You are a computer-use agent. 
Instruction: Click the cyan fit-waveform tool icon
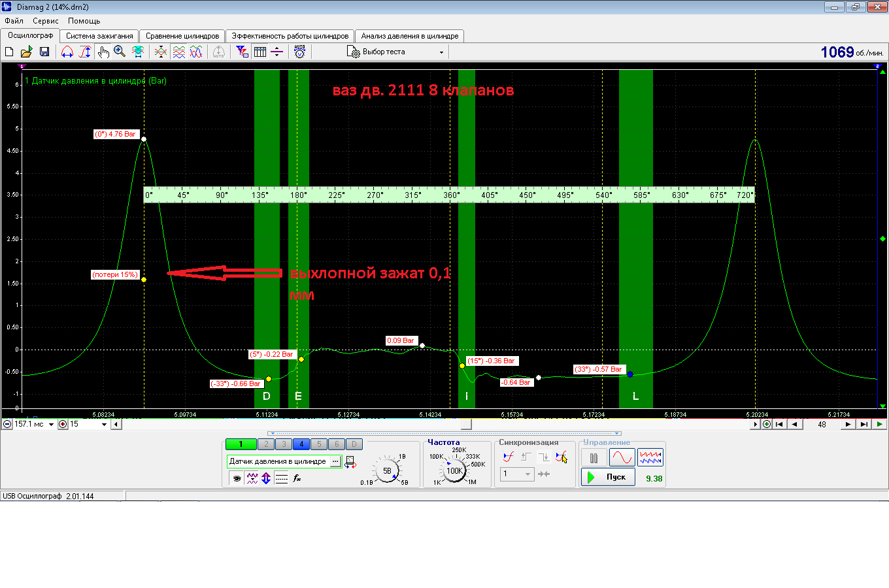(x=137, y=52)
